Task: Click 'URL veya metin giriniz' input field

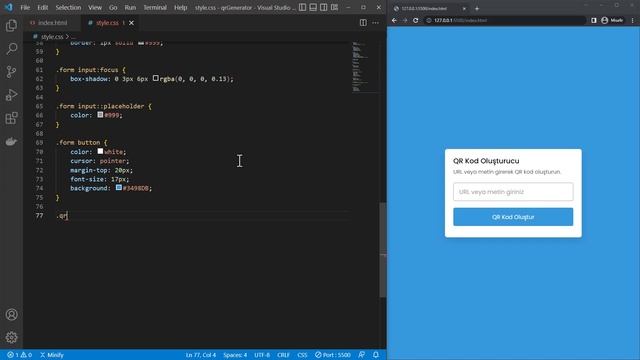Action: (x=513, y=192)
